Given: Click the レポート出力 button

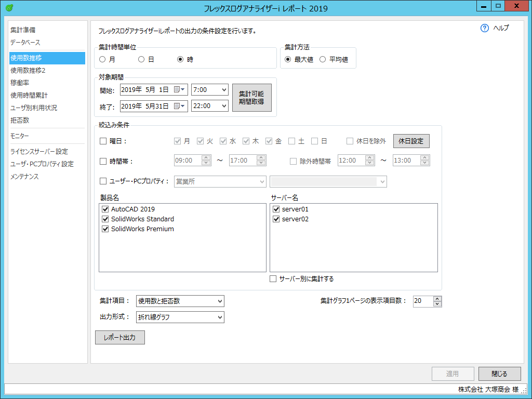Looking at the screenshot, I should (x=120, y=337).
